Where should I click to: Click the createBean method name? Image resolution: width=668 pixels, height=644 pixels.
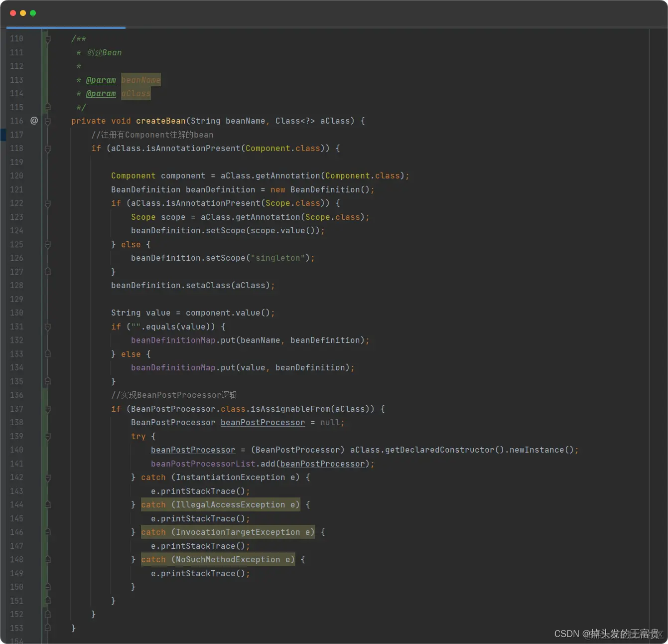[161, 121]
